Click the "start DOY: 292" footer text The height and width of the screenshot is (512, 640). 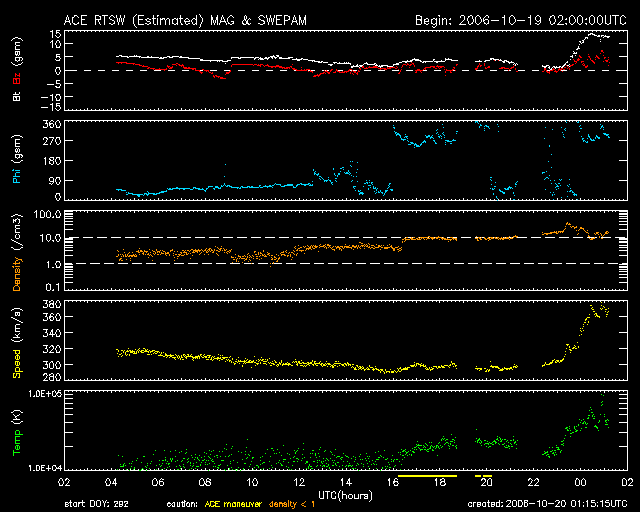click(x=96, y=504)
